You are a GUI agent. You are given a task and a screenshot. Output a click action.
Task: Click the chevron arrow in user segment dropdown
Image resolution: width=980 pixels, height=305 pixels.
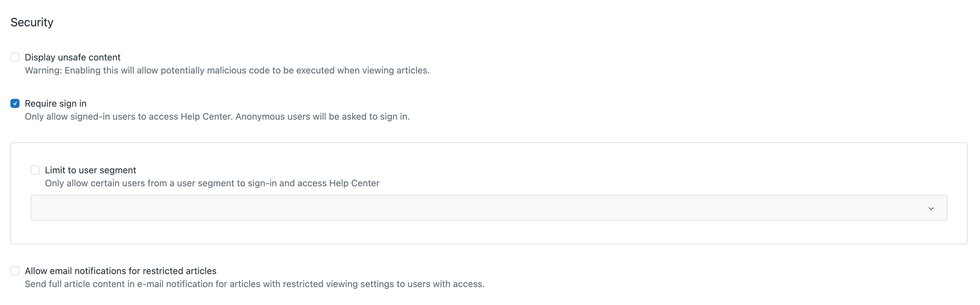coord(931,208)
